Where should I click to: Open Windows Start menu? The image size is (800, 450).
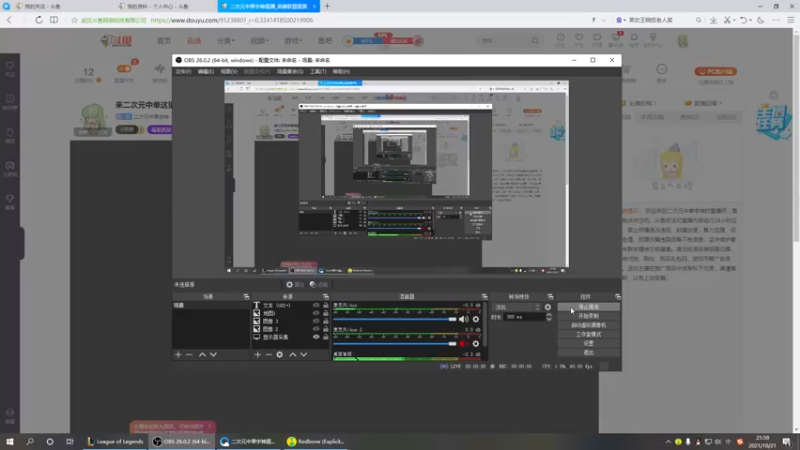click(x=10, y=441)
